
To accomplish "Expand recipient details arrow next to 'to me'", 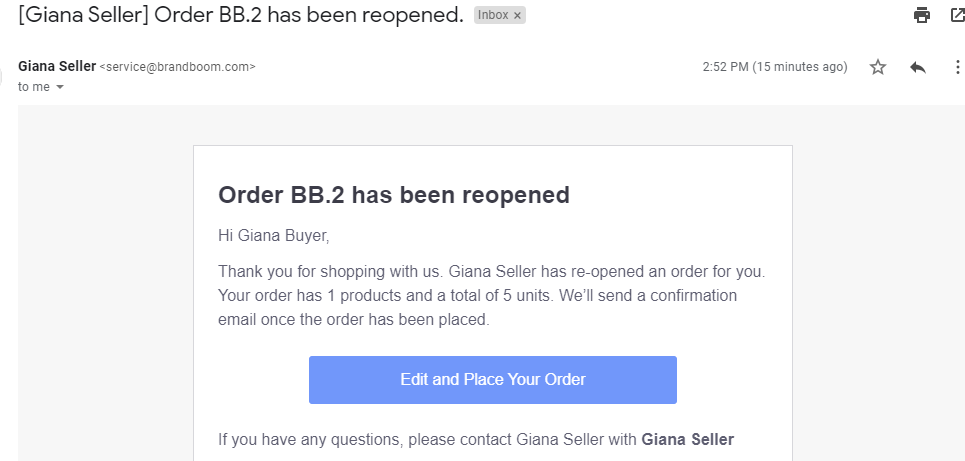I will 60,87.
